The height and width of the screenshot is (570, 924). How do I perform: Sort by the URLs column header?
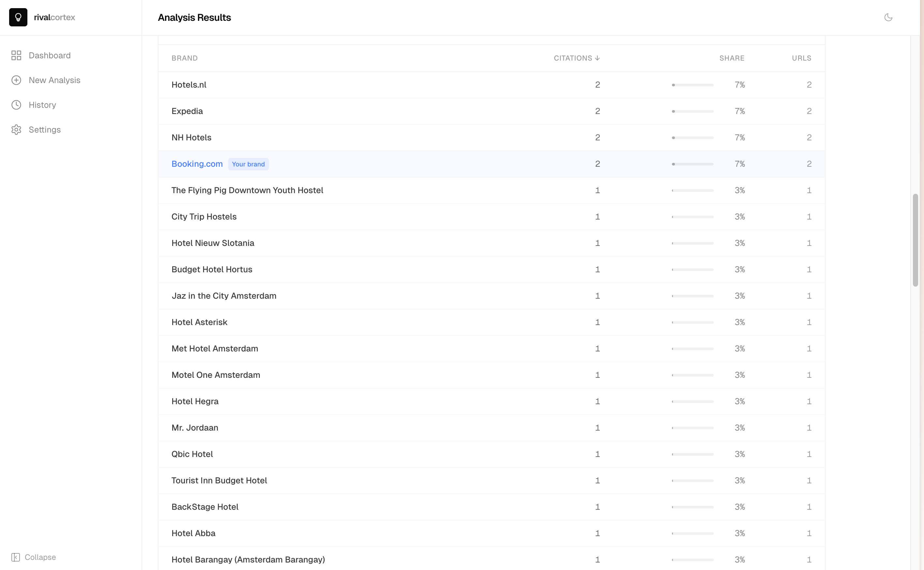pos(801,58)
